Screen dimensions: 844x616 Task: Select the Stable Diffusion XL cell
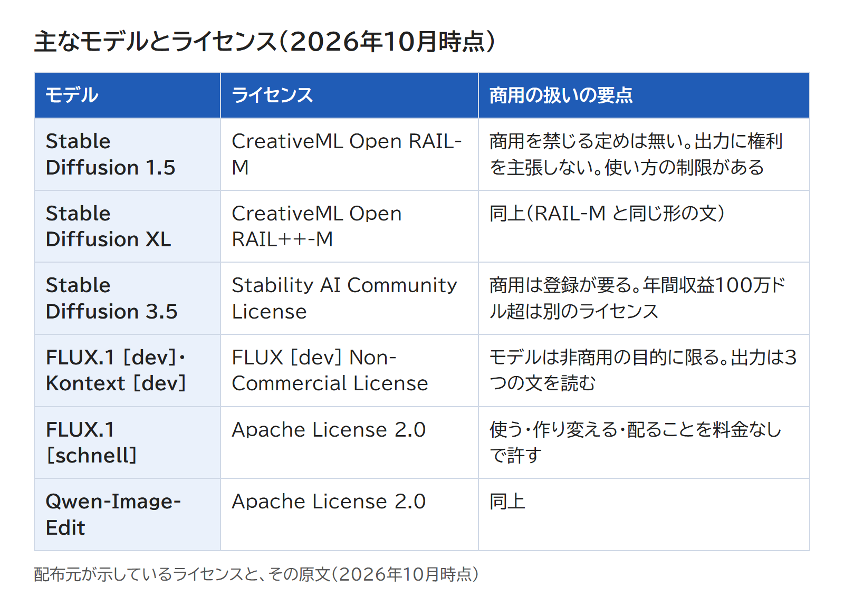click(127, 226)
